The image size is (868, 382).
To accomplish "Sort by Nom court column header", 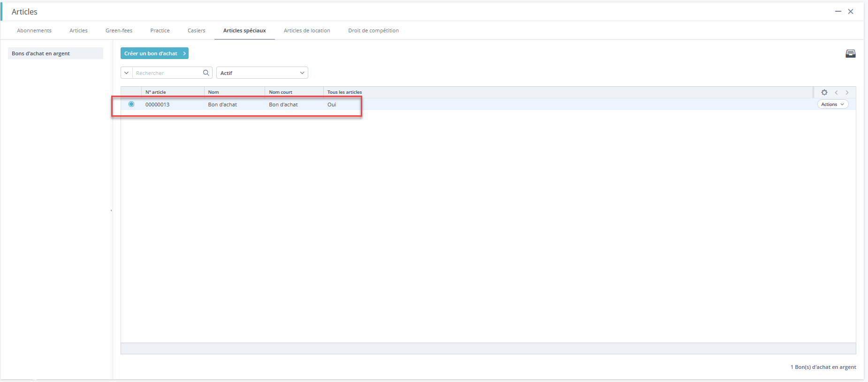I will pos(294,92).
